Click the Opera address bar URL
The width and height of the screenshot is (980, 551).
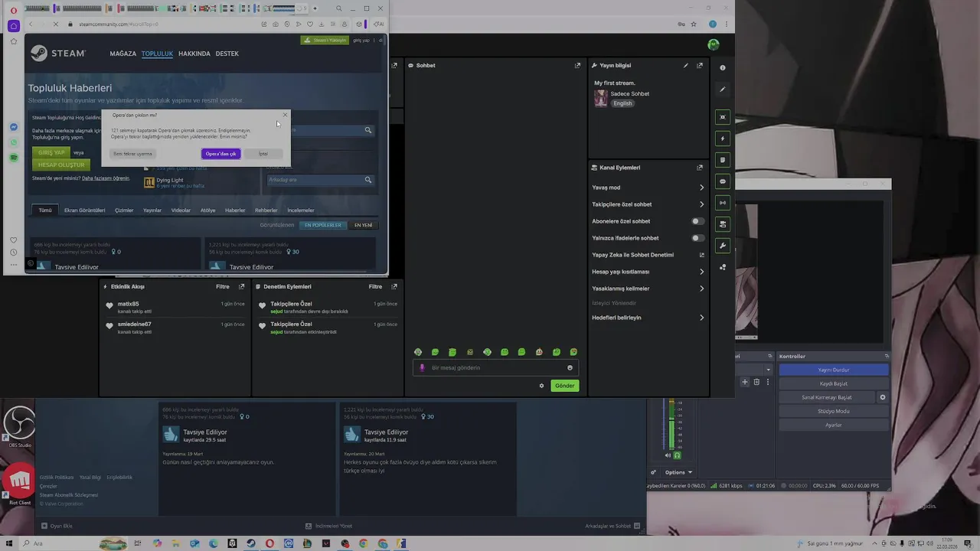pyautogui.click(x=119, y=24)
